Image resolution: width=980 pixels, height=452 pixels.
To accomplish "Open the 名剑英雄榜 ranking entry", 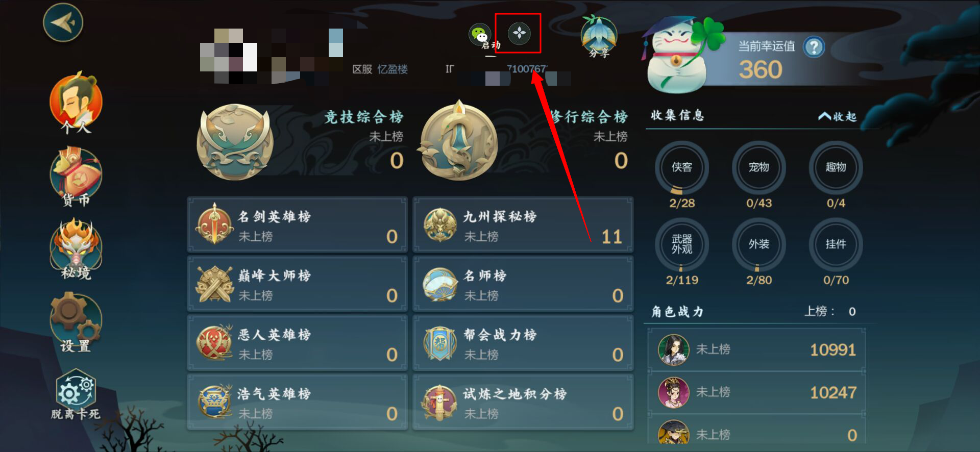I will coord(298,225).
